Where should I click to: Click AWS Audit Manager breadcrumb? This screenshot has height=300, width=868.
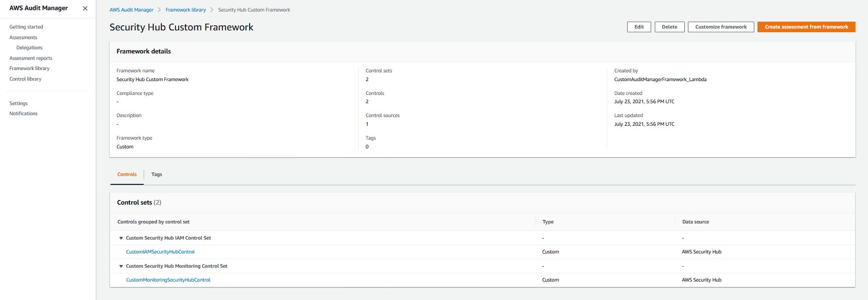point(131,10)
